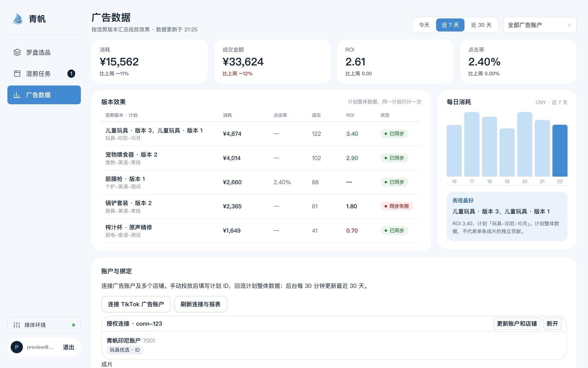Click the notification badge showing 1

pos(71,74)
